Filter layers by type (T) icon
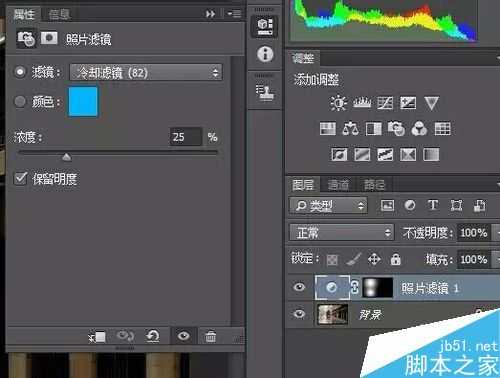This screenshot has width=500, height=378. 433,205
